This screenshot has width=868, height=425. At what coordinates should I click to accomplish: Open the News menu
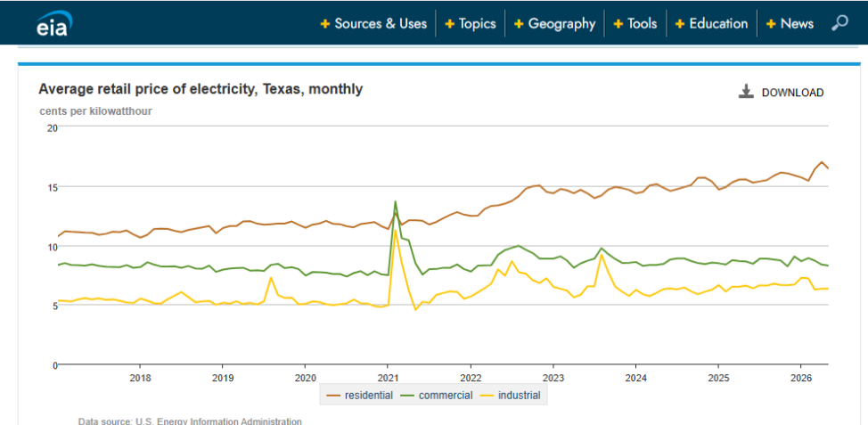[797, 24]
